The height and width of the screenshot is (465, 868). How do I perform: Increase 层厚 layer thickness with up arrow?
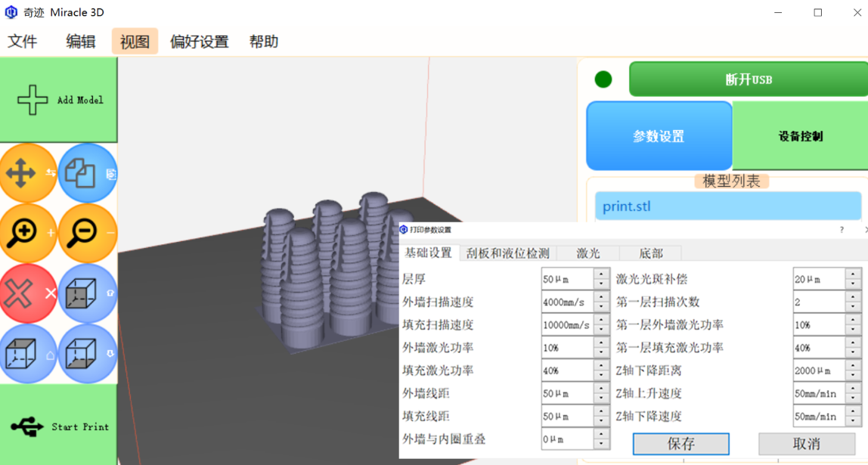click(601, 274)
